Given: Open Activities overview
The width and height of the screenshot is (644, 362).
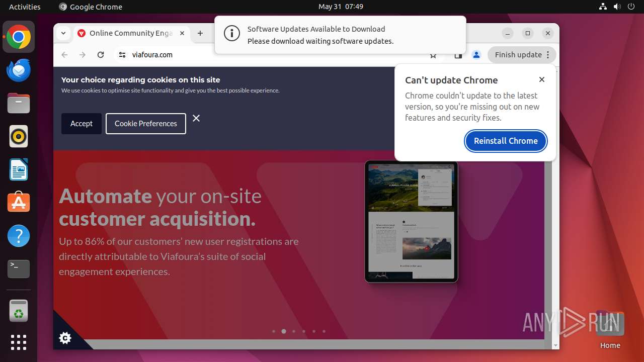Looking at the screenshot, I should click(x=25, y=7).
